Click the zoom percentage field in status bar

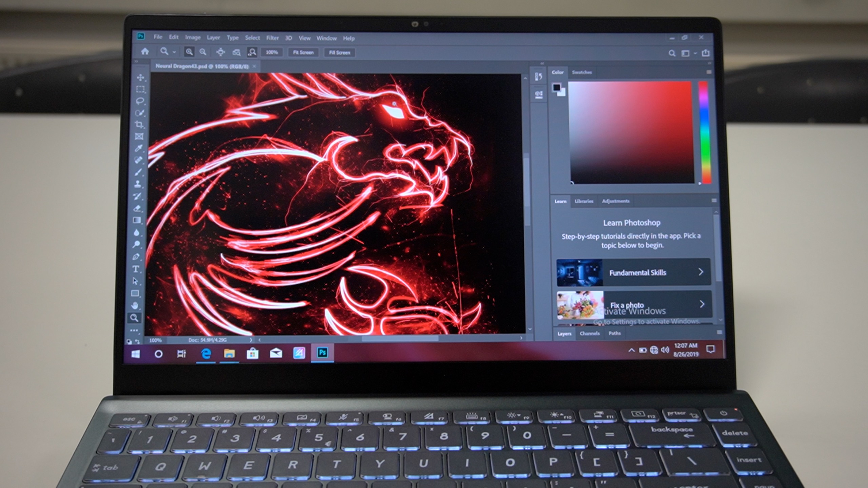155,340
